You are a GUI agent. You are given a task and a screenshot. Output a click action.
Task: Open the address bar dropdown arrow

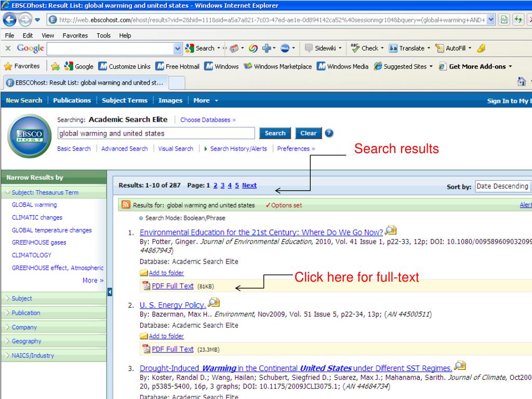click(x=490, y=20)
